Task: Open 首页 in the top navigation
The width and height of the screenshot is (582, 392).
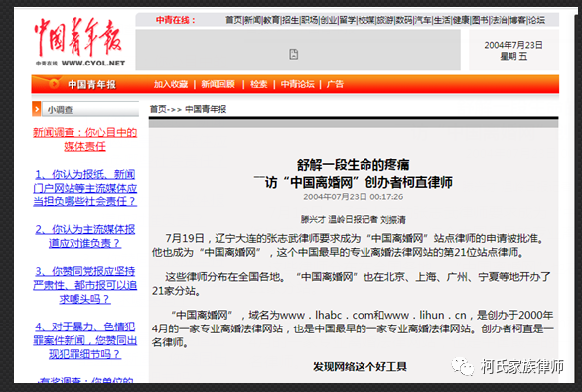Action: (x=233, y=20)
